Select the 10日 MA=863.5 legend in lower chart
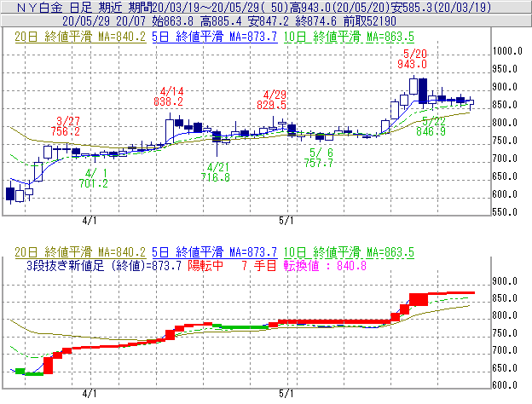This screenshot has width=532, height=404. tap(349, 252)
